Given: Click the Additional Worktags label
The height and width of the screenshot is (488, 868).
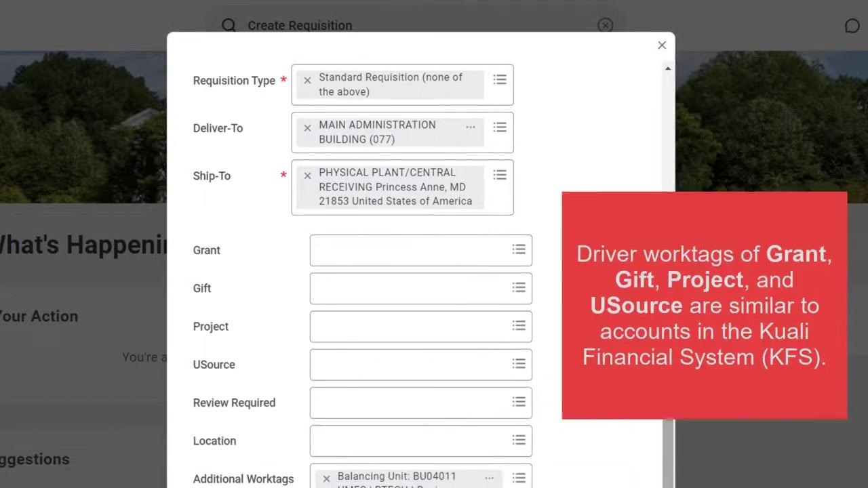Looking at the screenshot, I should point(243,479).
